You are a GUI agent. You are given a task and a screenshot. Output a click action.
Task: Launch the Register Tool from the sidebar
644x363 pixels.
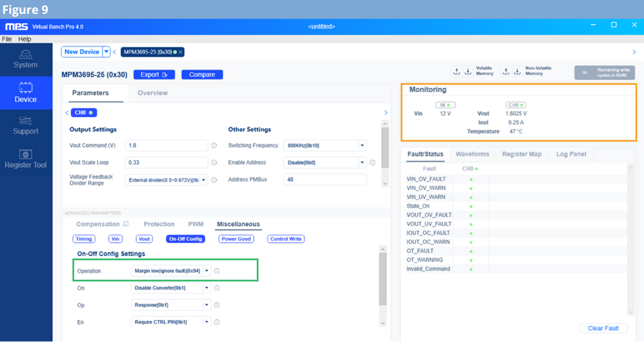pos(25,159)
